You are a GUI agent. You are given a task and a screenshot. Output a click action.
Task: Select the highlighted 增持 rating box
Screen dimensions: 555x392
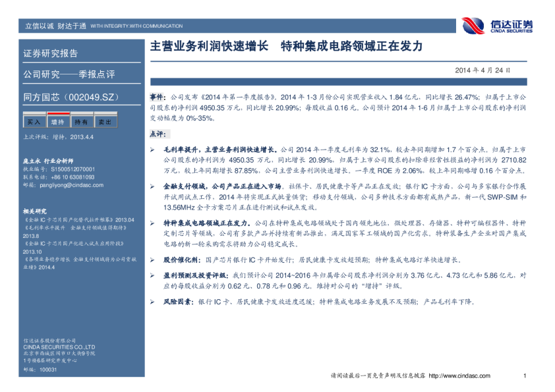(x=57, y=122)
